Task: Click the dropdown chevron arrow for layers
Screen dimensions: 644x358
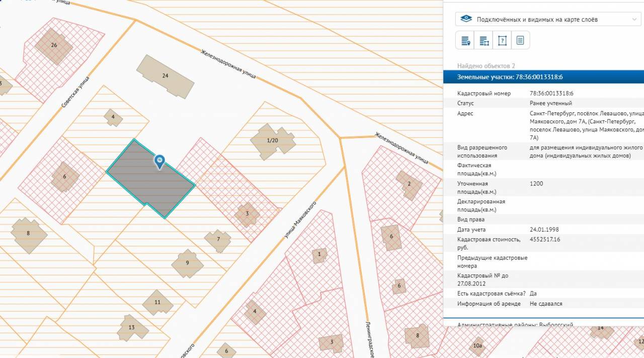Action: (x=633, y=19)
